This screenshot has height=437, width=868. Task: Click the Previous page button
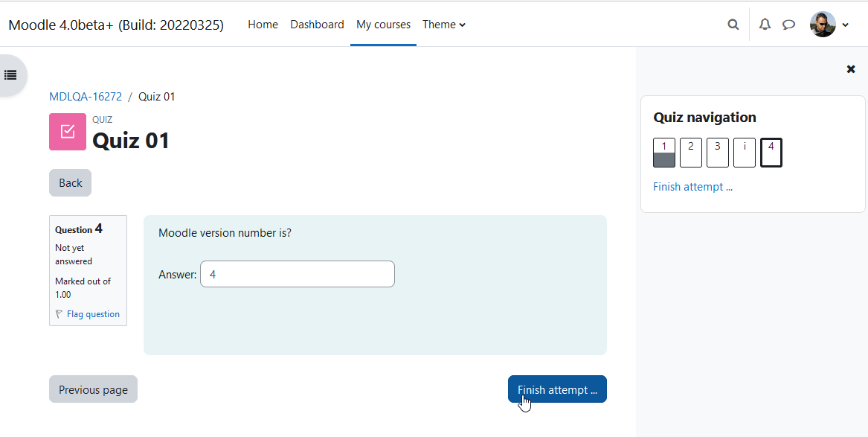tap(93, 389)
